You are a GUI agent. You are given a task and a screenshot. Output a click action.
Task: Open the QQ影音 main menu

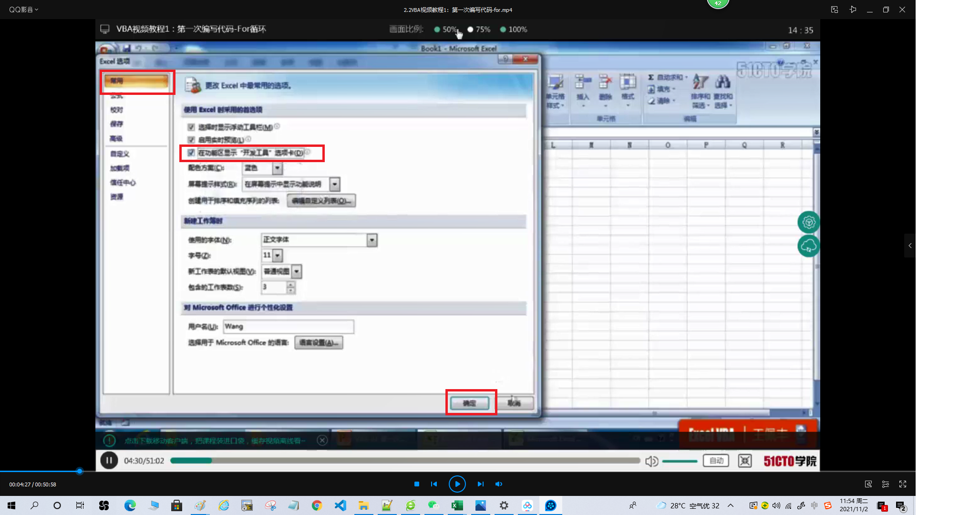pos(23,10)
